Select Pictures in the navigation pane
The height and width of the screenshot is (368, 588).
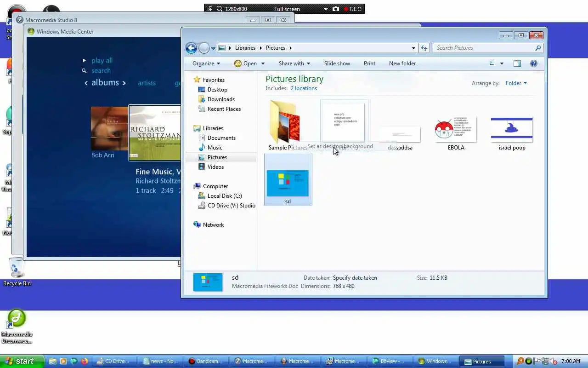pyautogui.click(x=217, y=157)
